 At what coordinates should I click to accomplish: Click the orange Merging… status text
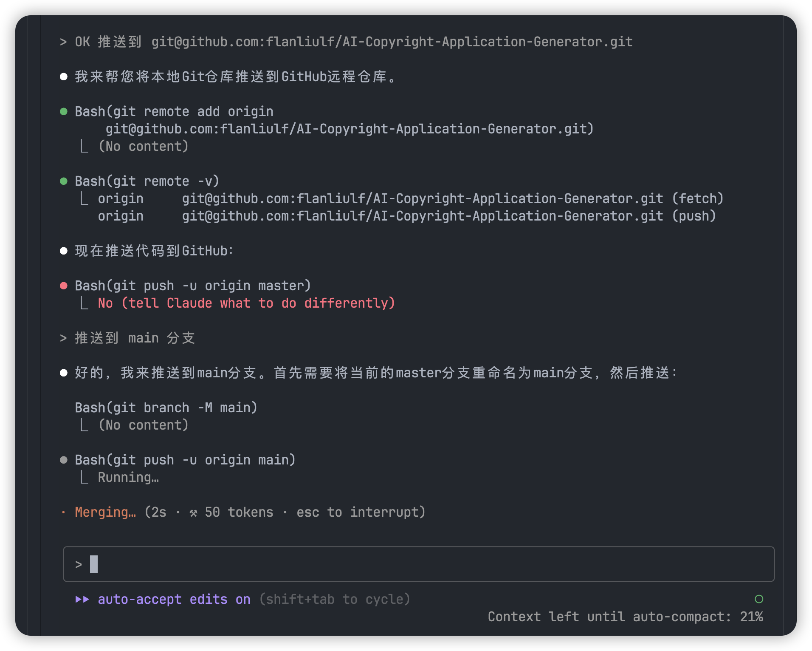(x=105, y=512)
